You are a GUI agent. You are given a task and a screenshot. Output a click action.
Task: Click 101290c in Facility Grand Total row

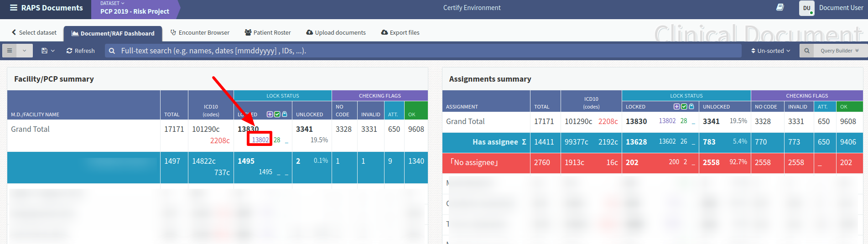pyautogui.click(x=206, y=129)
